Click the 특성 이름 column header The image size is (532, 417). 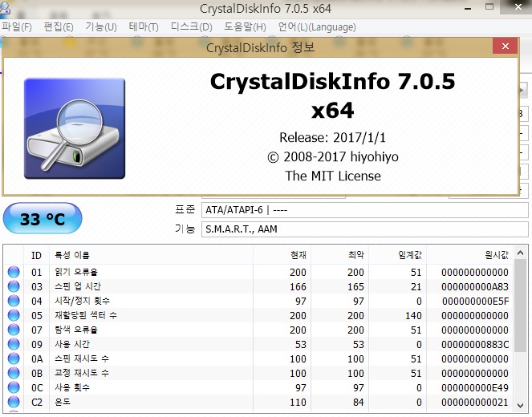coord(151,255)
